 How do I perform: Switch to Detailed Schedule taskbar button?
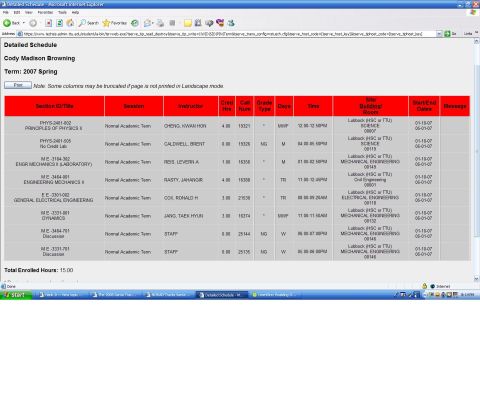(222, 295)
